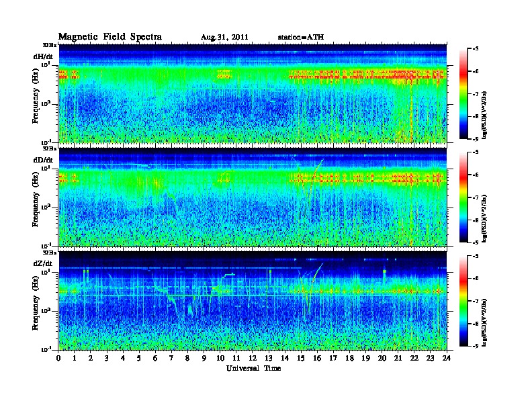The width and height of the screenshot is (532, 411).
Task: Click the color bar beside the dZ/dt panel
Action: 463,301
